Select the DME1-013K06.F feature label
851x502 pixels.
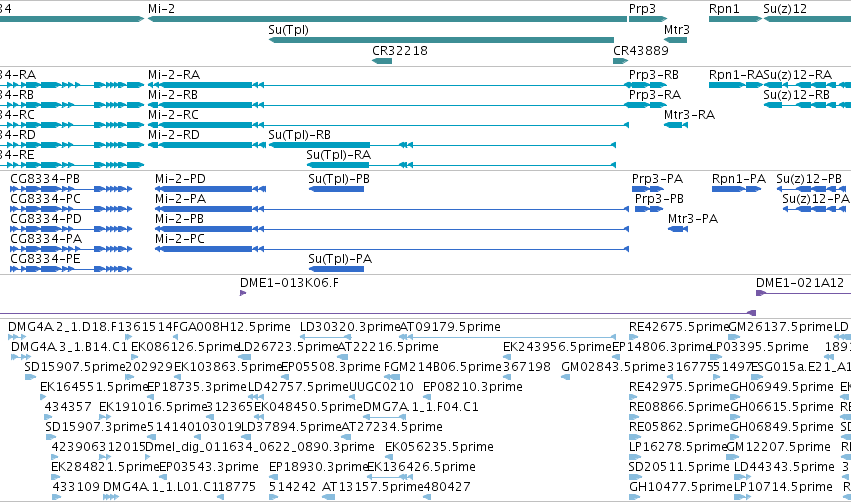pos(289,283)
